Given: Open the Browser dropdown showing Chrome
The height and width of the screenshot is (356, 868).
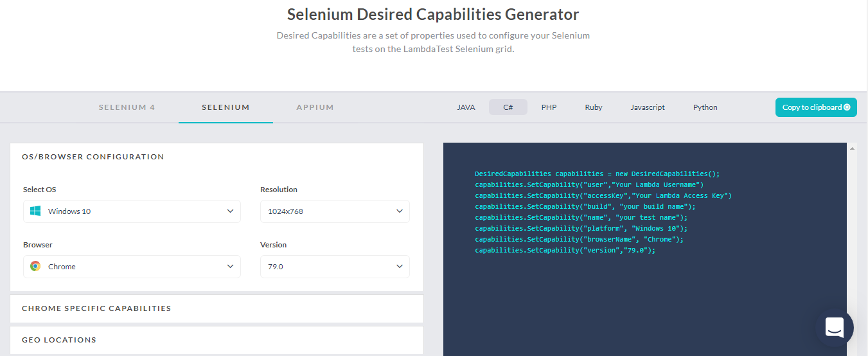Looking at the screenshot, I should [132, 267].
